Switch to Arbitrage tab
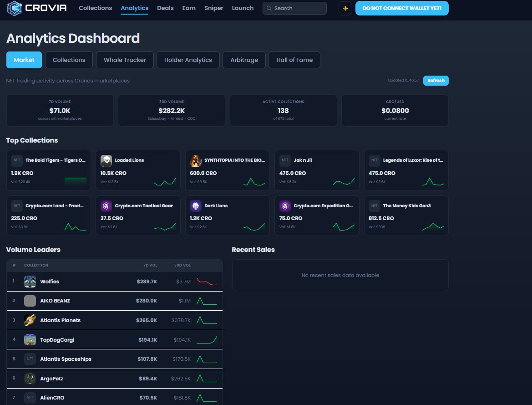This screenshot has height=405, width=532. point(244,60)
